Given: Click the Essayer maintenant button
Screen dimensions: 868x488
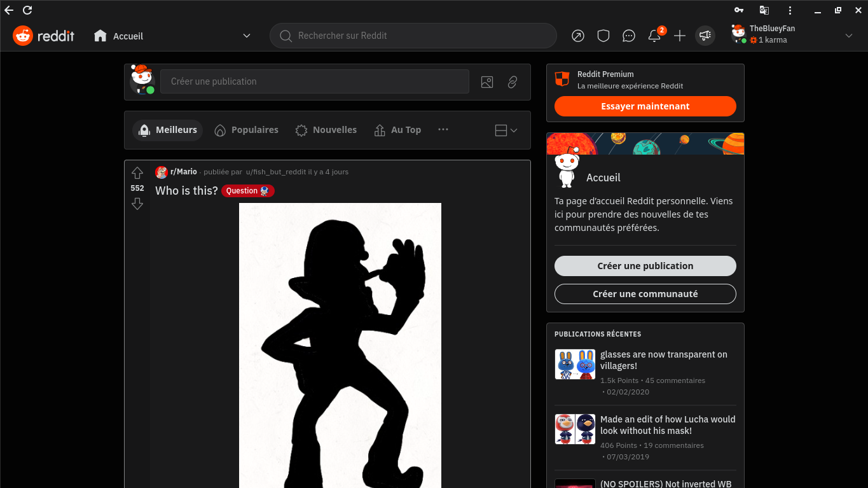Looking at the screenshot, I should 645,106.
